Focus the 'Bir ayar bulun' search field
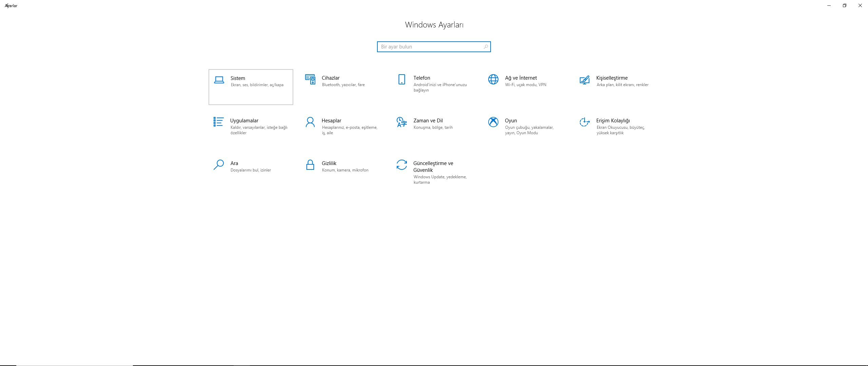This screenshot has width=868, height=366. tap(434, 47)
